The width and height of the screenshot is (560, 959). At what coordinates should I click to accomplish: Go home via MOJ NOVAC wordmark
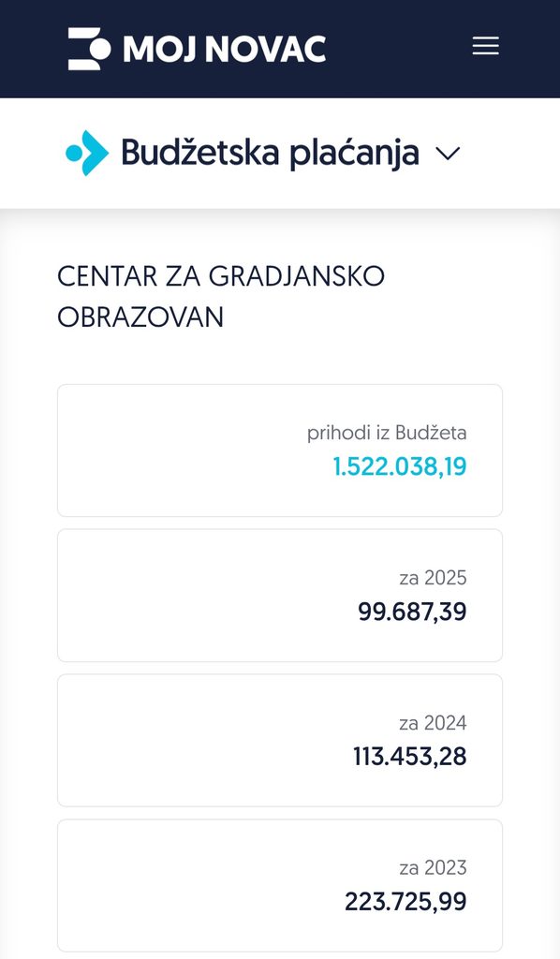coord(225,49)
